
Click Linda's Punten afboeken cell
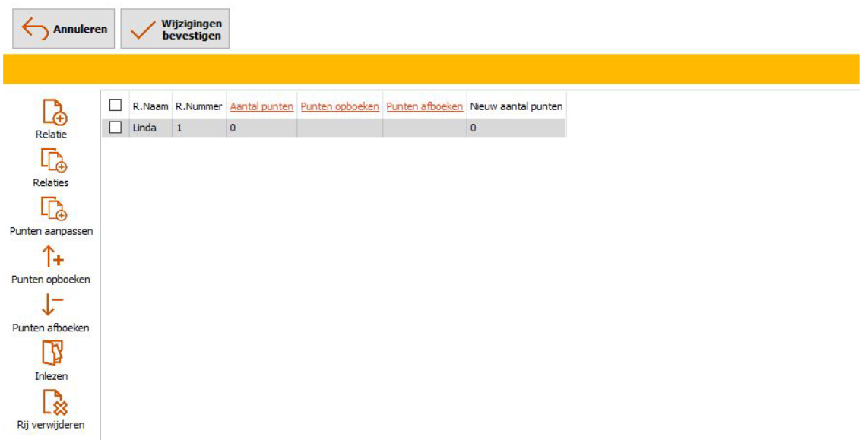tap(424, 128)
